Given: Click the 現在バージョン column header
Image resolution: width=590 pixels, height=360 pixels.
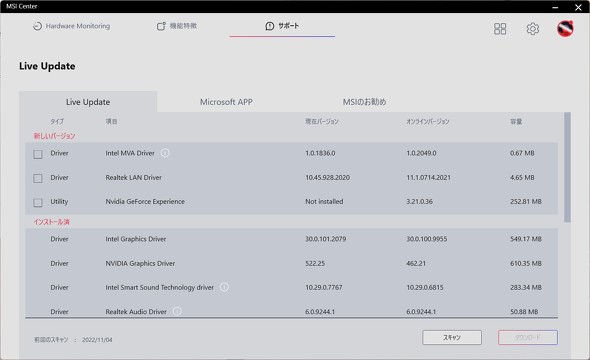Looking at the screenshot, I should (322, 122).
